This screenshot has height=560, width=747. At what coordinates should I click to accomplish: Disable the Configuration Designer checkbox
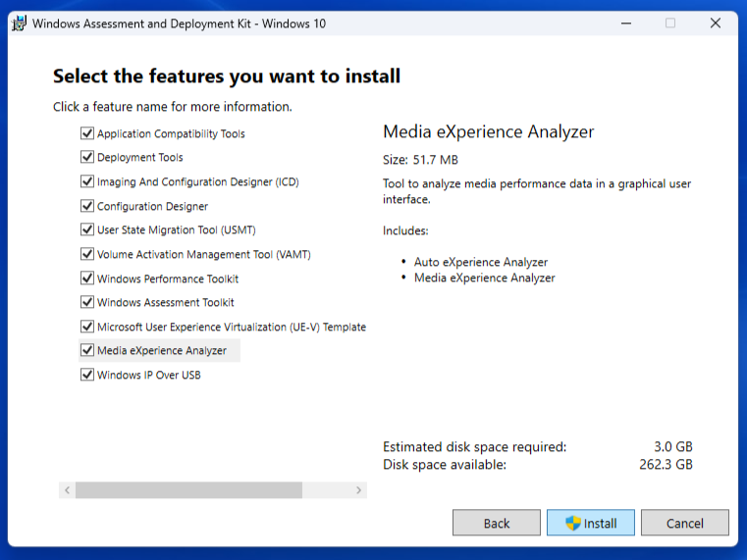87,206
